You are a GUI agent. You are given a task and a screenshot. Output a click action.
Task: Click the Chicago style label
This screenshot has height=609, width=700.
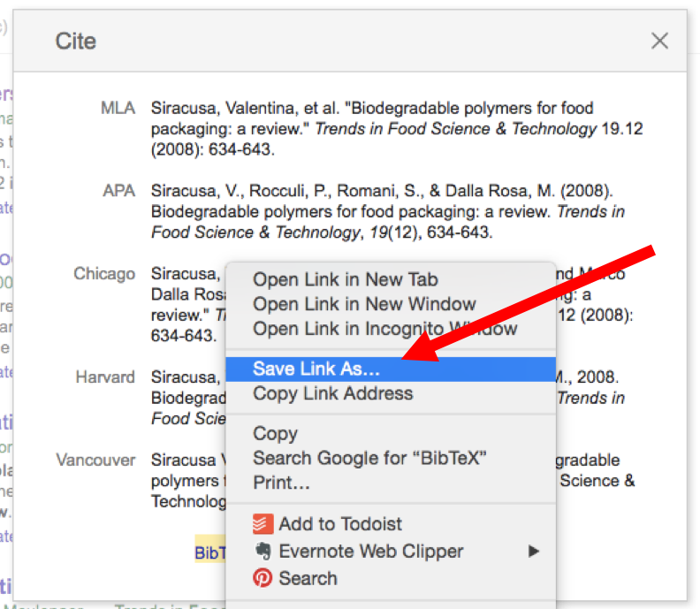coord(104,274)
